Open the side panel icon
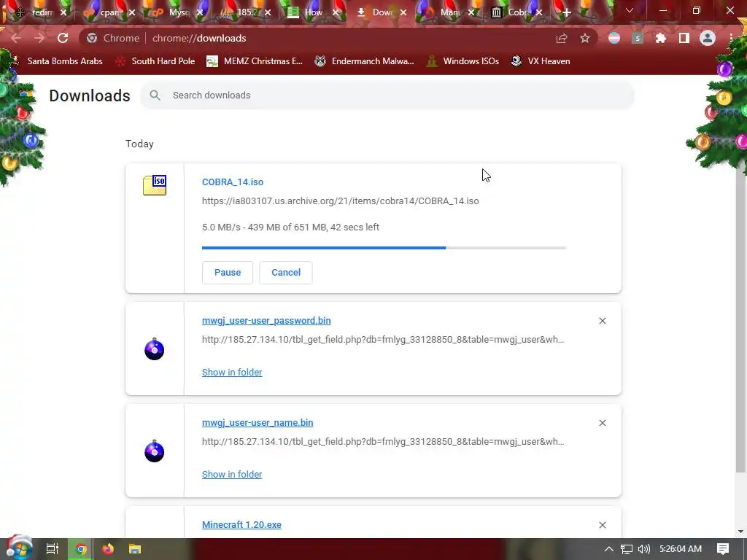This screenshot has width=747, height=560. [x=684, y=38]
